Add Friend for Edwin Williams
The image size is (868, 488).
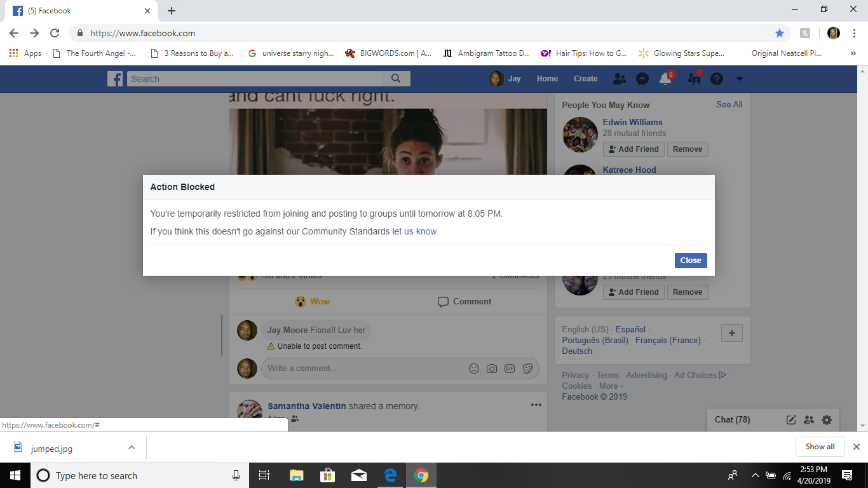point(634,149)
